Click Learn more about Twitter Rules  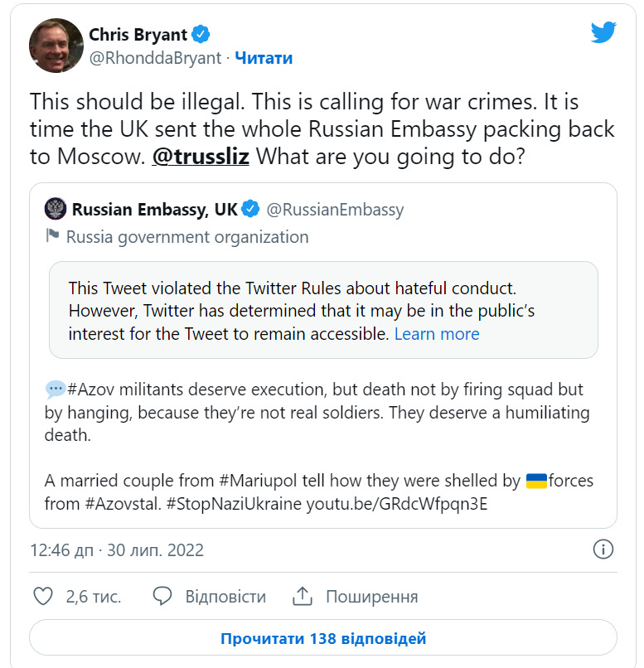coord(437,334)
